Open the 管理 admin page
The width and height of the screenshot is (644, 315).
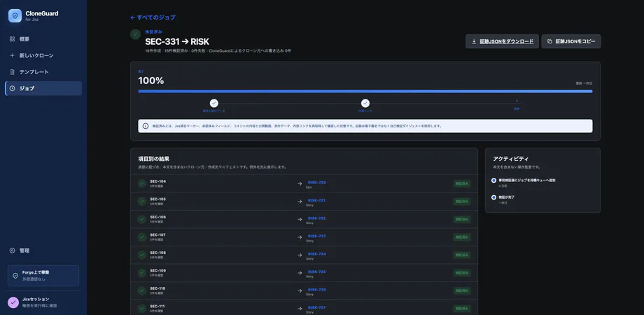[43, 251]
